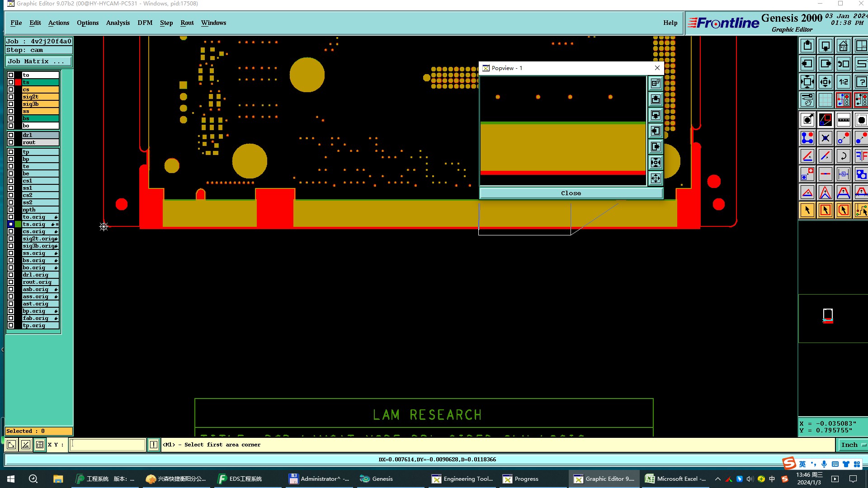Toggle the grid display icon
The height and width of the screenshot is (488, 868).
(x=825, y=100)
